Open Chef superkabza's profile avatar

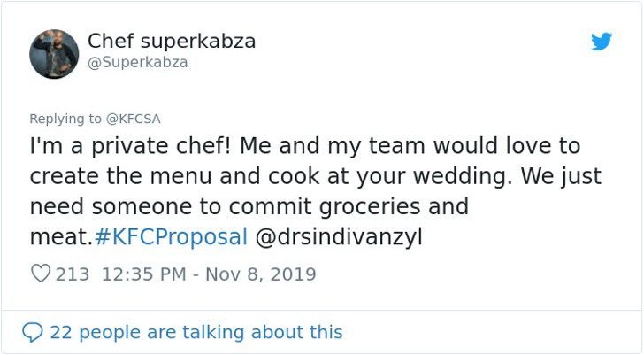pos(54,54)
